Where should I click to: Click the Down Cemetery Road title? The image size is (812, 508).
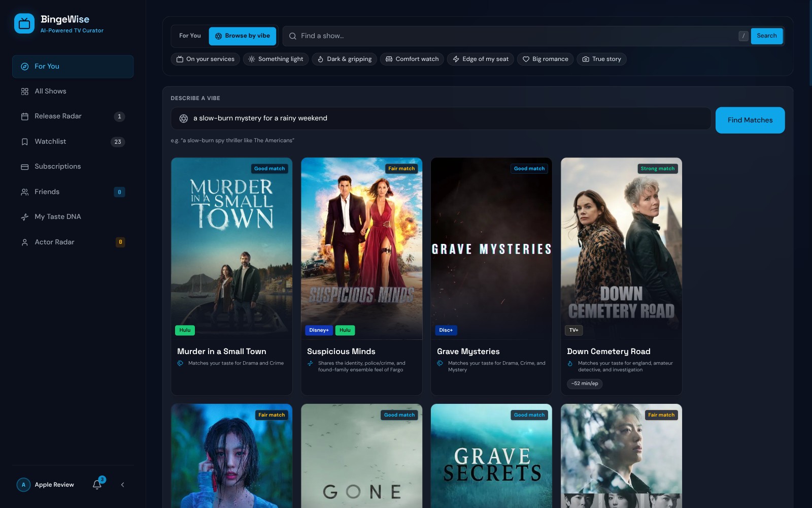click(x=608, y=352)
